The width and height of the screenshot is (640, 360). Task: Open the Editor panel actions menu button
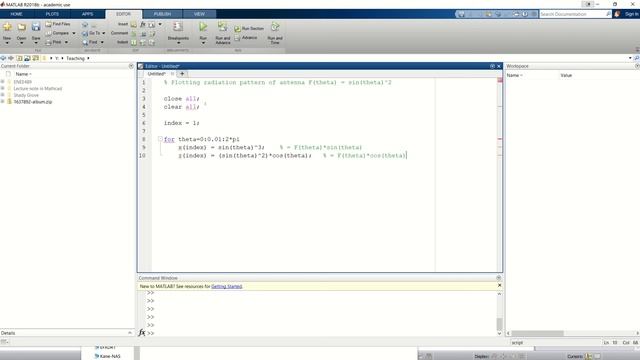point(492,66)
